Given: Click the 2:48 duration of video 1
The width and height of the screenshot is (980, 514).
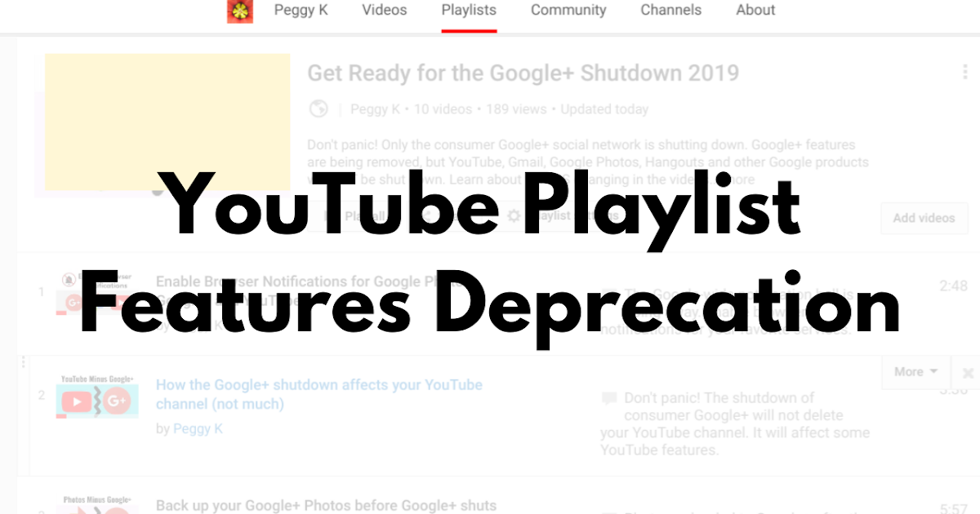Looking at the screenshot, I should [x=952, y=286].
